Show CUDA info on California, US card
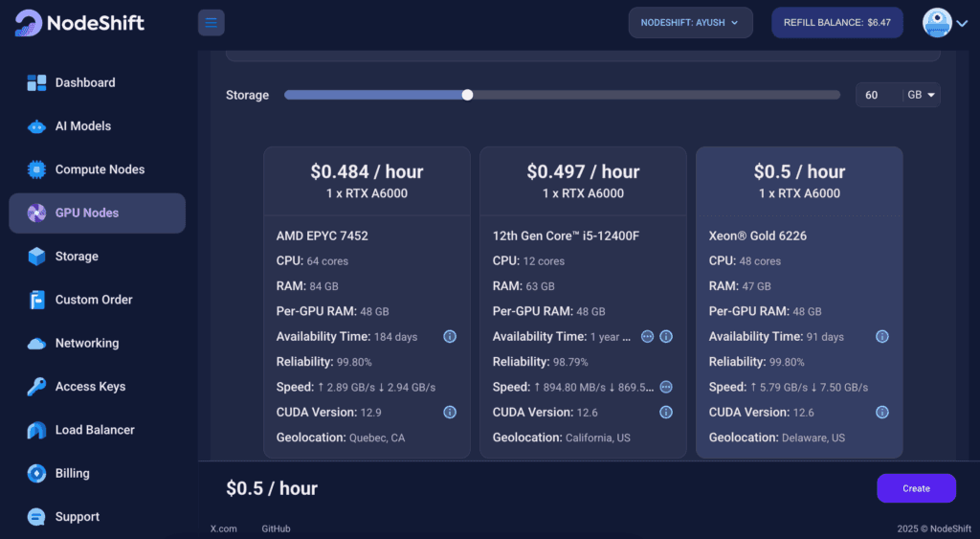 (x=666, y=412)
